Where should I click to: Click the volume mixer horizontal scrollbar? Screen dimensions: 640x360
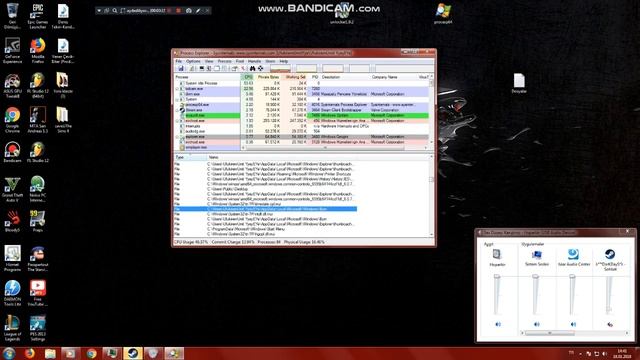[550, 333]
